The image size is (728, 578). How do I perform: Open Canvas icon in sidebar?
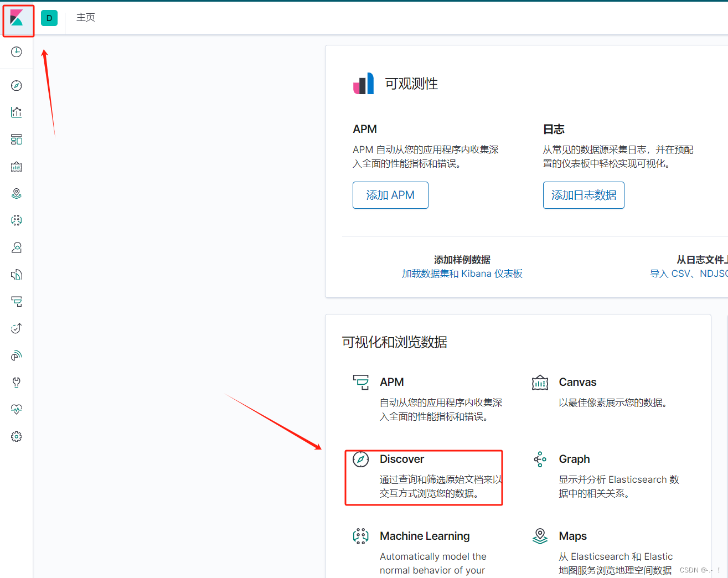17,167
